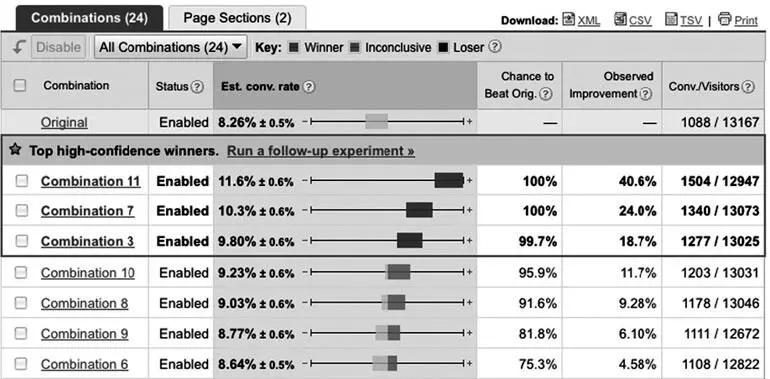Image resolution: width=770 pixels, height=379 pixels.
Task: Click the undo arrow icon beside Disable
Action: click(x=18, y=47)
